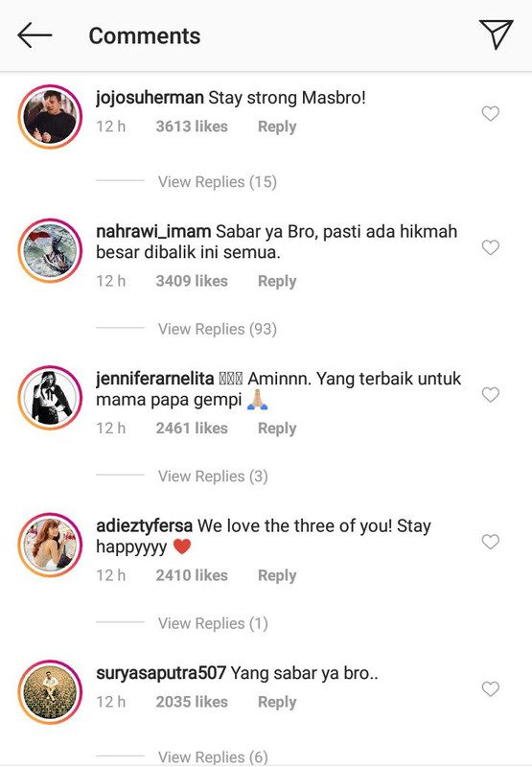The image size is (532, 767).
Task: Open jenniferarnelita's profile avatar
Action: (50, 398)
